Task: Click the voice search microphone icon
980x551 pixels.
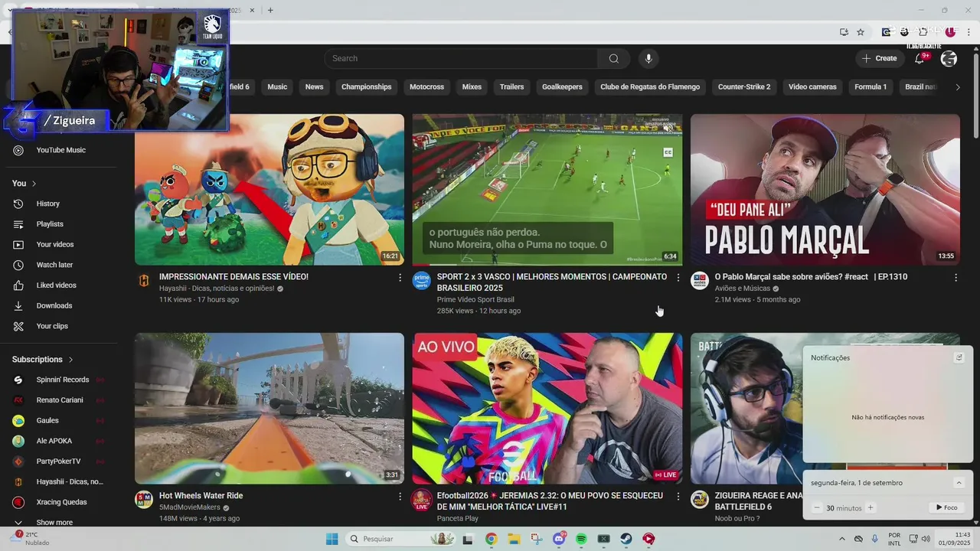Action: 648,58
